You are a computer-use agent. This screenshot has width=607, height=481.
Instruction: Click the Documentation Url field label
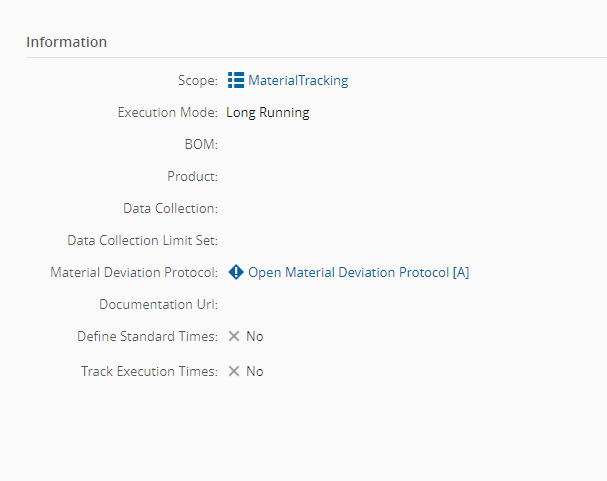pos(159,304)
